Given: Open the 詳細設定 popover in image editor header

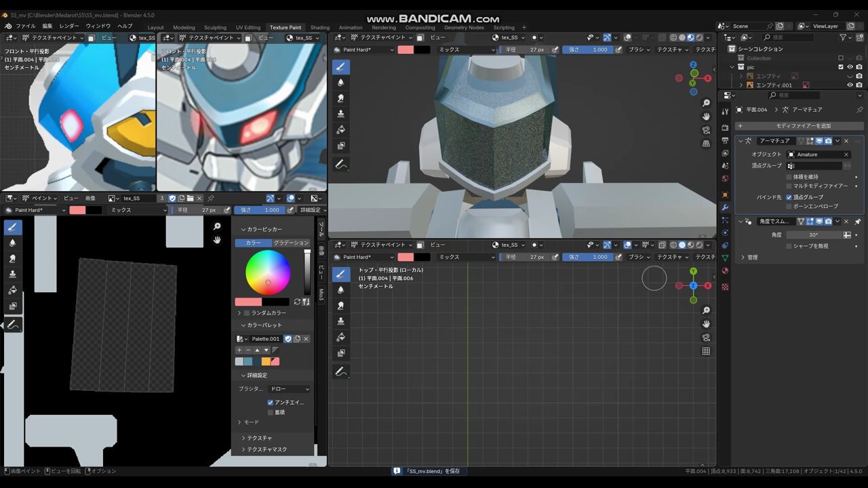Looking at the screenshot, I should (x=312, y=210).
